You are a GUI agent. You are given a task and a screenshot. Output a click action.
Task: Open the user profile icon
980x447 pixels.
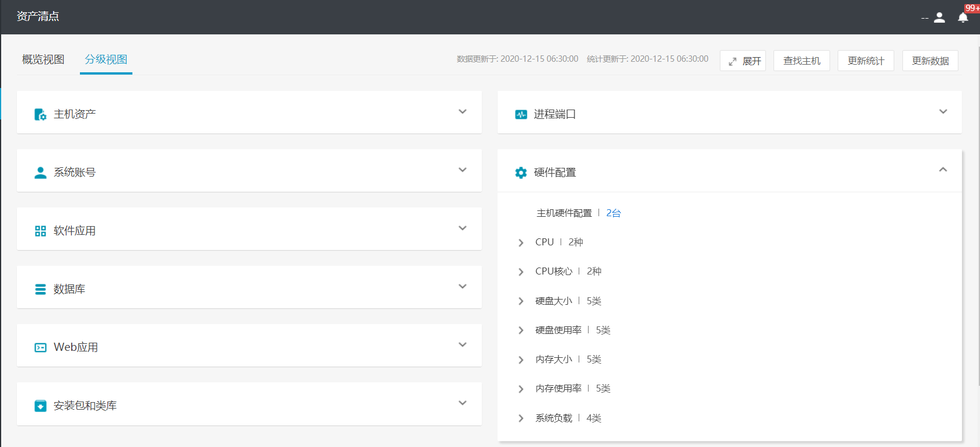pyautogui.click(x=939, y=17)
